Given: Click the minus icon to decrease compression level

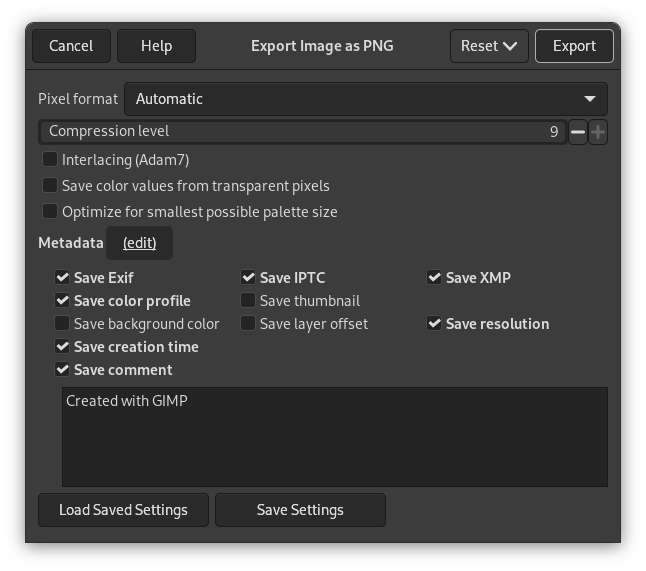Looking at the screenshot, I should (578, 132).
